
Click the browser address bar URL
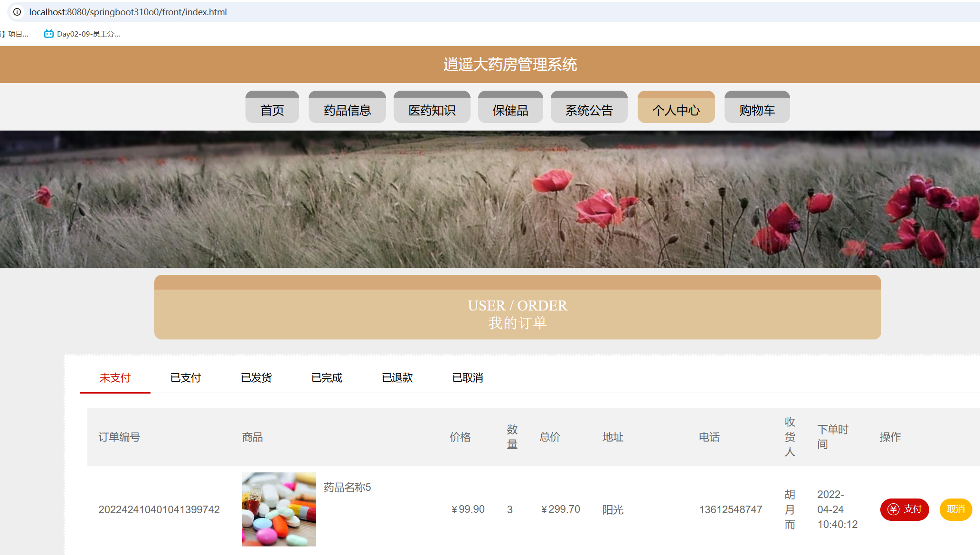pyautogui.click(x=128, y=12)
